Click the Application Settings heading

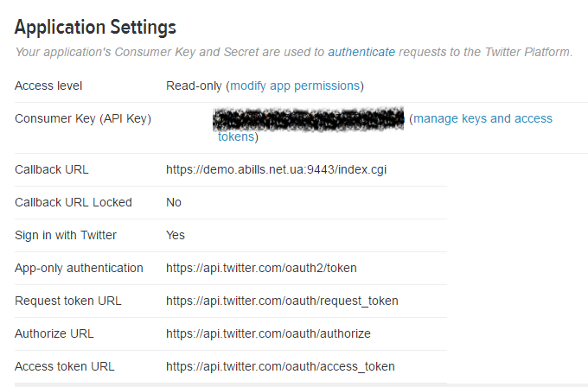(95, 28)
